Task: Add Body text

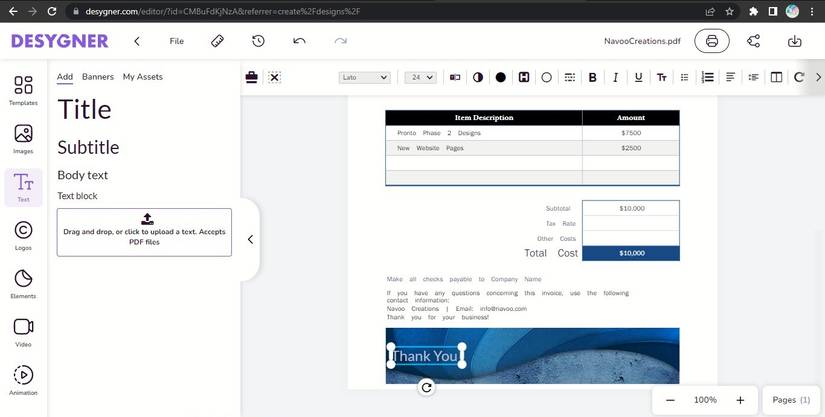Action: pos(83,175)
